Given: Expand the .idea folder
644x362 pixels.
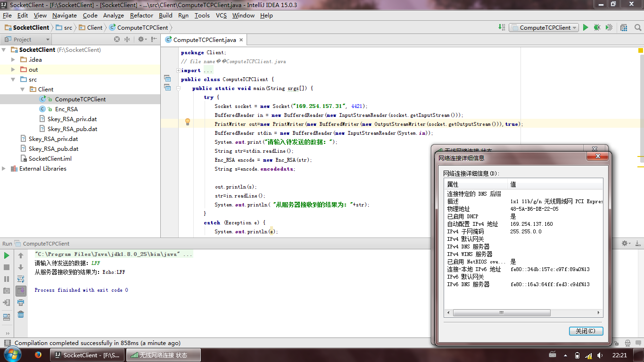Looking at the screenshot, I should [13, 59].
